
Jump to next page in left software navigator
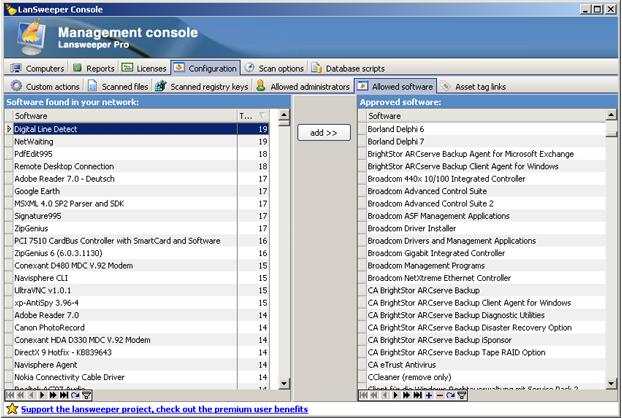tap(53, 395)
